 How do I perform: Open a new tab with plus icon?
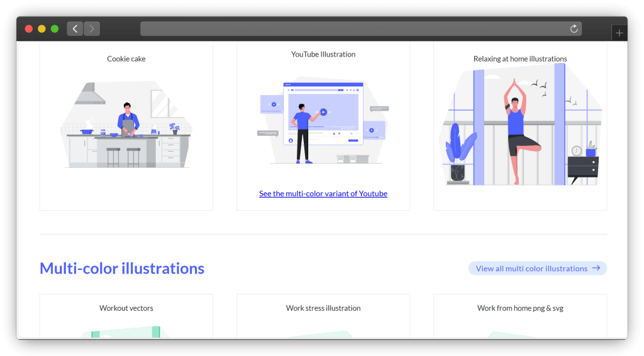tap(619, 33)
